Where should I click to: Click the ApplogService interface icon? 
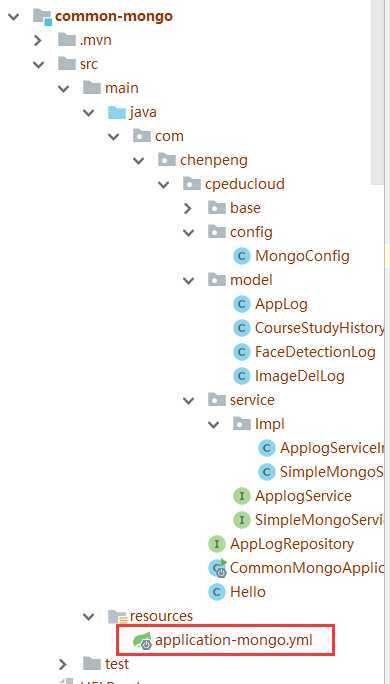coord(241,496)
